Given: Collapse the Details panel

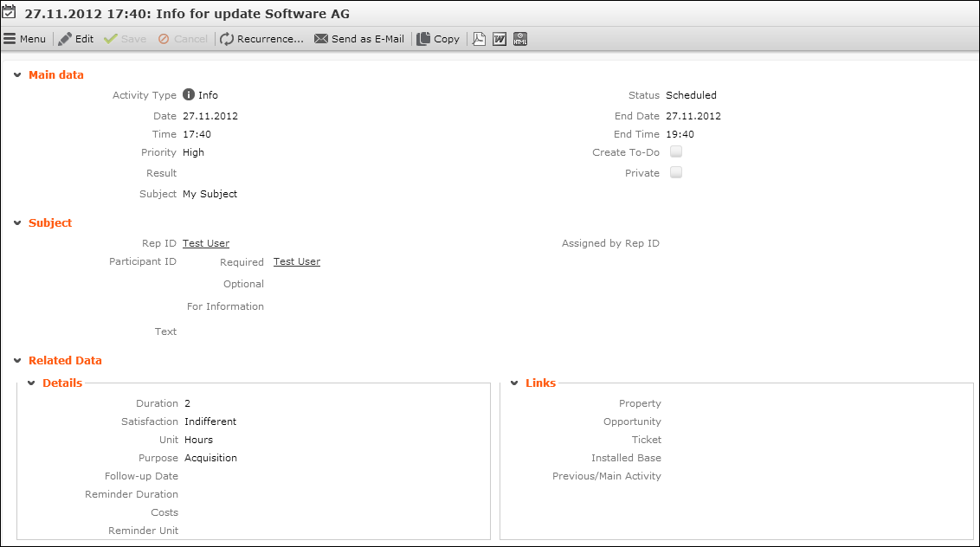Looking at the screenshot, I should tap(31, 383).
